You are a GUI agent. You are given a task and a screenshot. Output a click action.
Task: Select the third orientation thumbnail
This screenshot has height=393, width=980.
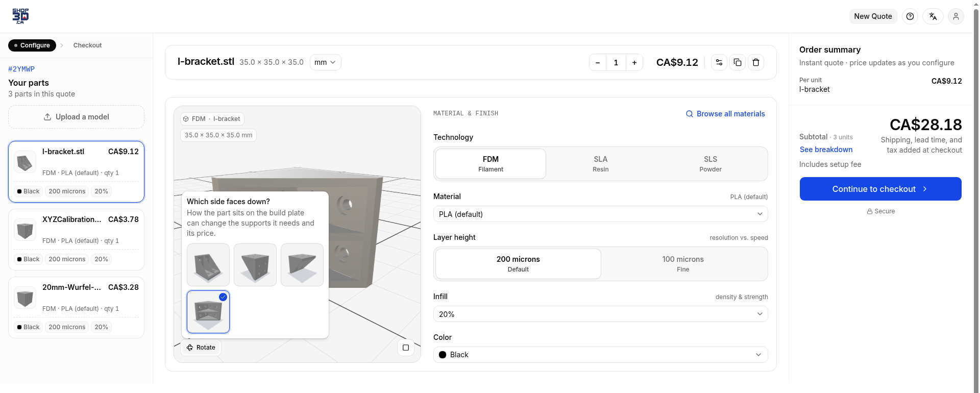302,265
